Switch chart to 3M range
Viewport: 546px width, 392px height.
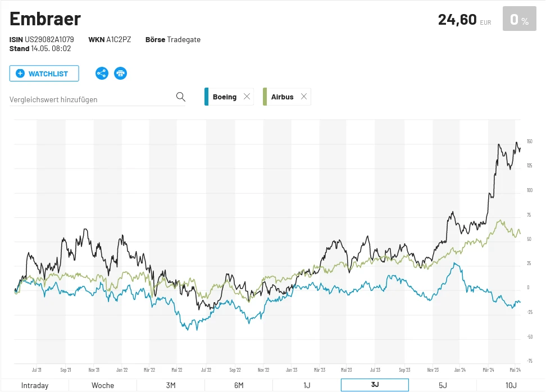tap(171, 385)
